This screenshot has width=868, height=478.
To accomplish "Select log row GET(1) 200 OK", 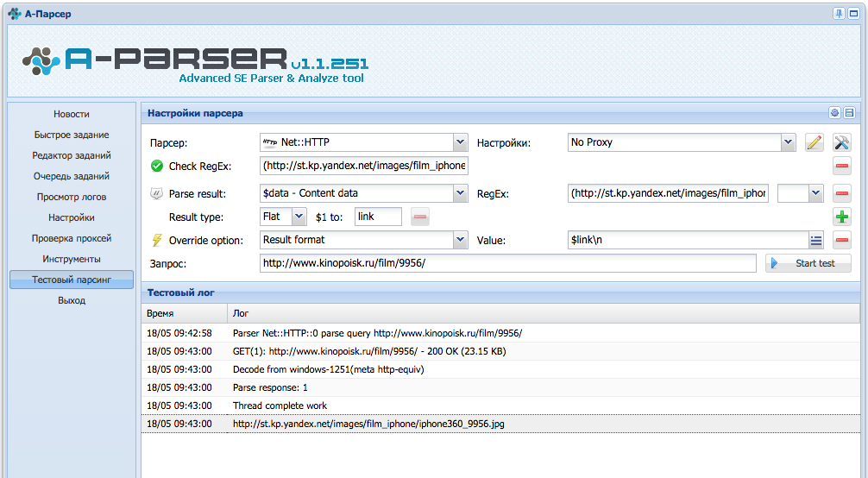I will coord(501,351).
